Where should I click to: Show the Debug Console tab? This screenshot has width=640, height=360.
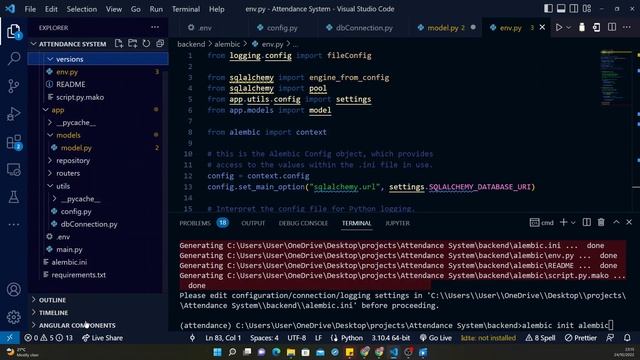pyautogui.click(x=303, y=223)
